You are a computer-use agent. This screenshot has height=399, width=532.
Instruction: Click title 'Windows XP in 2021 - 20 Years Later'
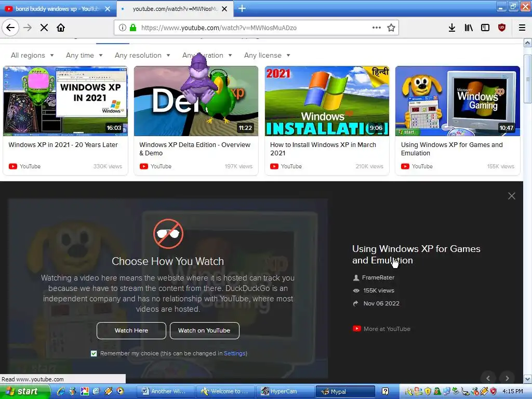[x=63, y=144]
